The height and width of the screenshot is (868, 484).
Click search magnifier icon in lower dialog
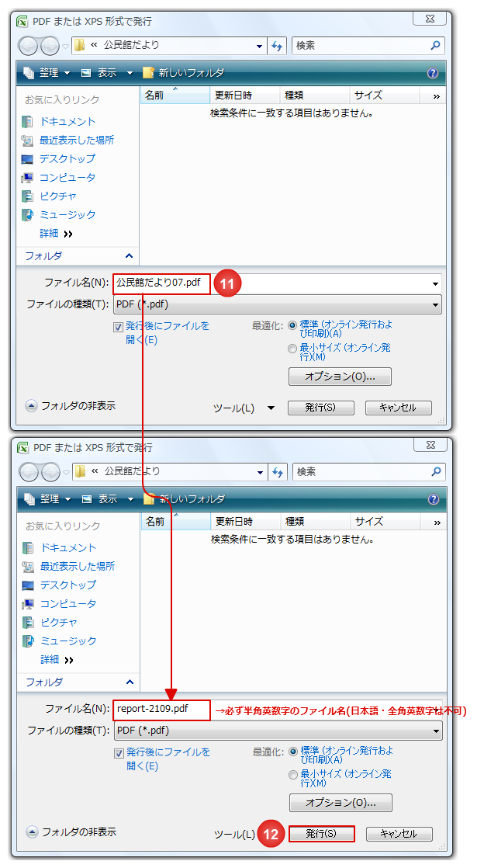(x=436, y=471)
